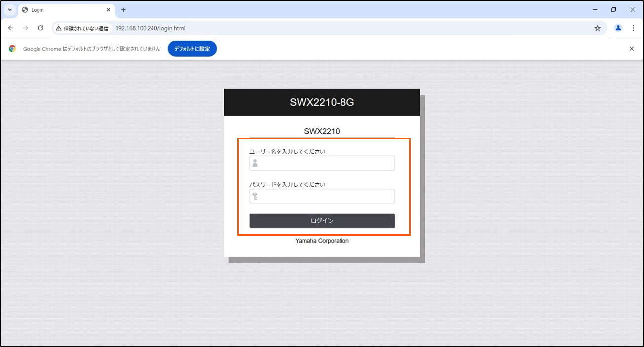
Task: Click the user silhouette icon in the username field
Action: [255, 163]
